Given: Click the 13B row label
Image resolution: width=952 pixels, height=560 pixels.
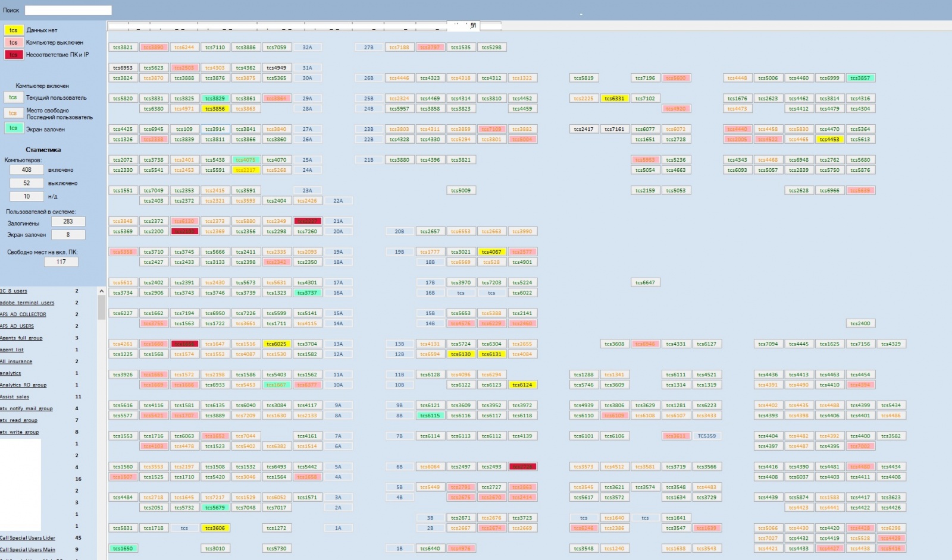Looking at the screenshot, I should [399, 344].
